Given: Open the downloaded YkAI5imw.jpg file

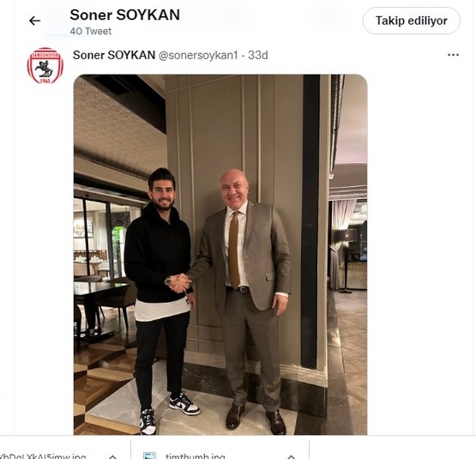Looking at the screenshot, I should pos(43,456).
